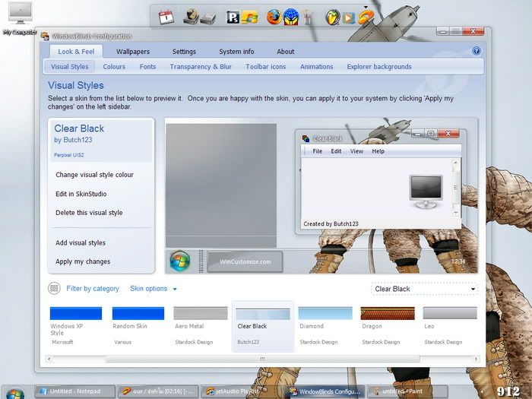Open the gray drive icon in dock
This screenshot has height=399, width=532.
(208, 18)
